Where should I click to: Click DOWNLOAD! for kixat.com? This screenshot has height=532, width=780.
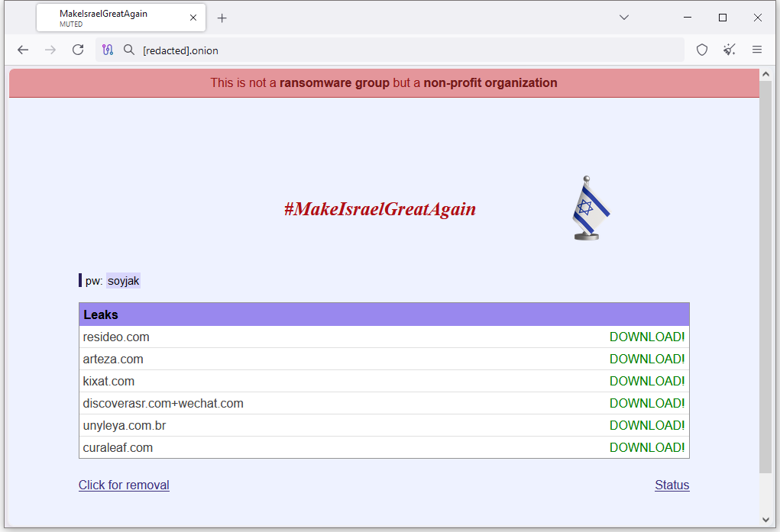647,382
